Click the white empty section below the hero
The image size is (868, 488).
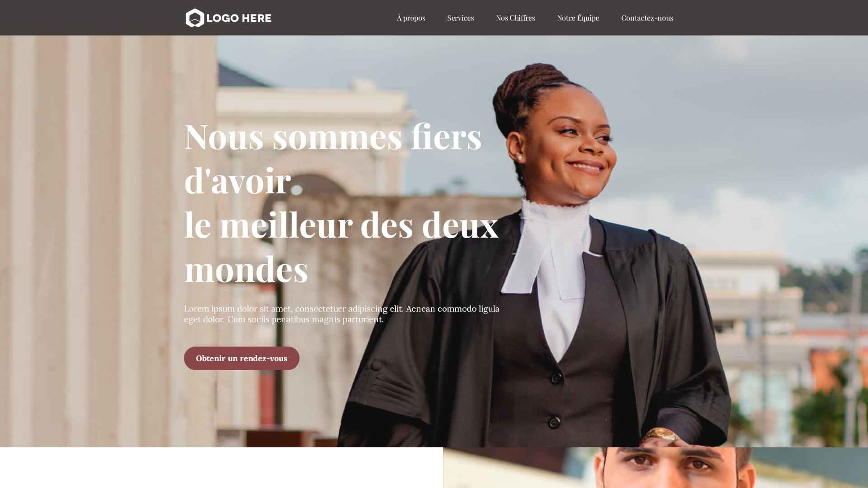tap(222, 468)
